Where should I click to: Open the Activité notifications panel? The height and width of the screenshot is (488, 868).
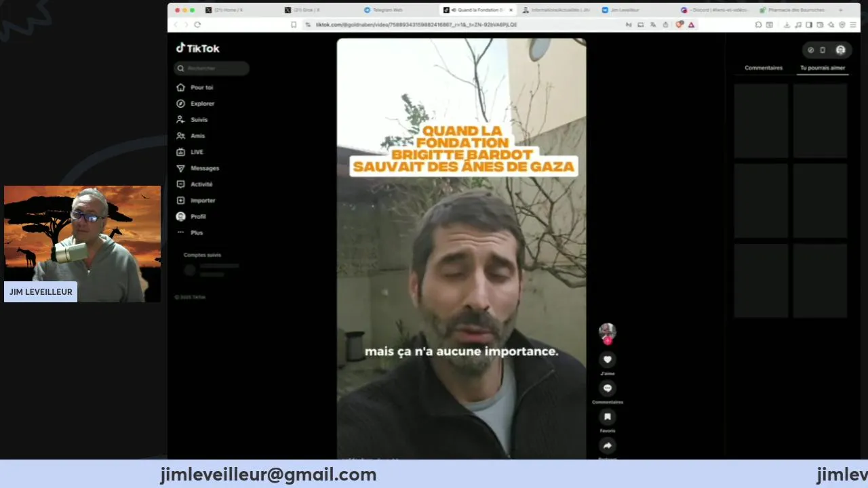(x=195, y=184)
